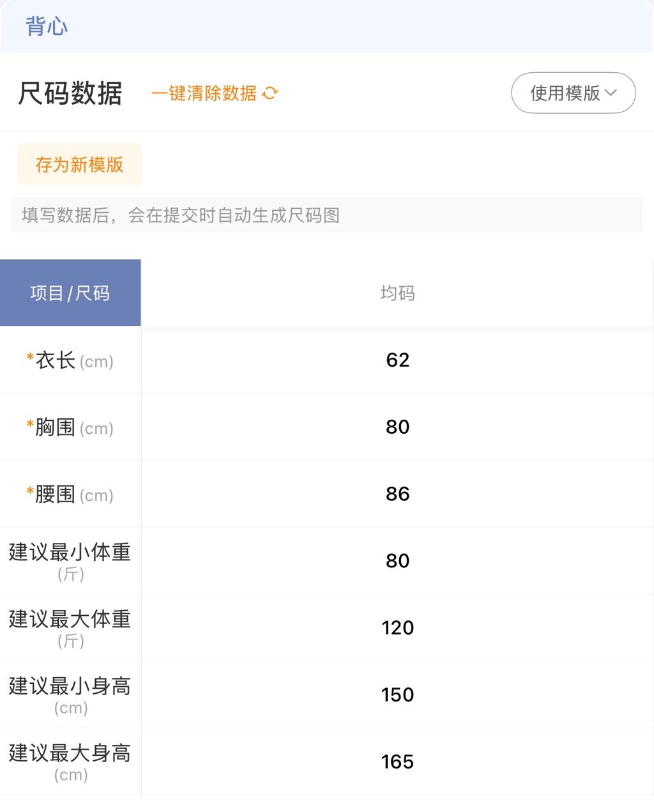Edit the 腰围 value 86

point(397,494)
